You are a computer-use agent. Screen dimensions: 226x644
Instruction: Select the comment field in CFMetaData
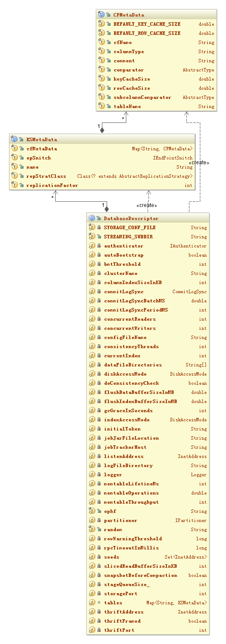tap(156, 61)
